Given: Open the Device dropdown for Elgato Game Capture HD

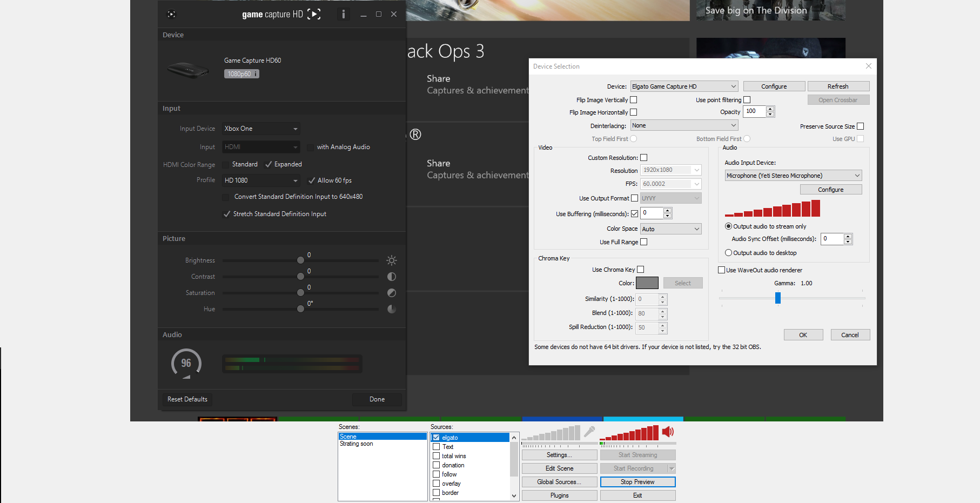Looking at the screenshot, I should (684, 86).
